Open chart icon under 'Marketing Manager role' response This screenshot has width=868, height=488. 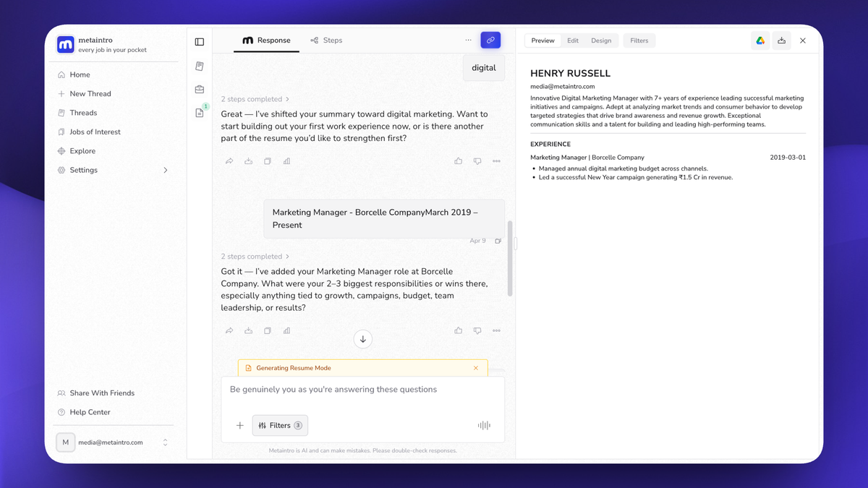click(286, 330)
